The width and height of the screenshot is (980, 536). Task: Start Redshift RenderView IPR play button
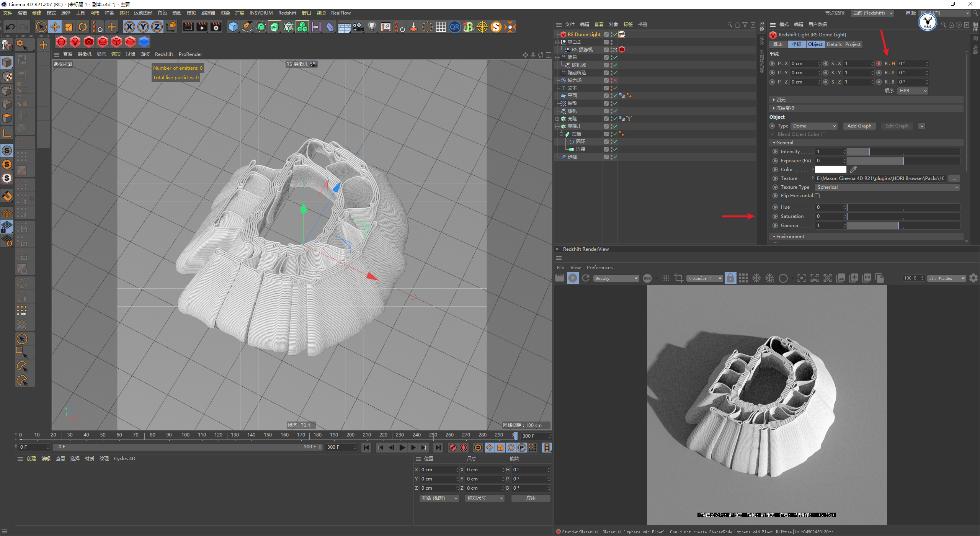(573, 278)
